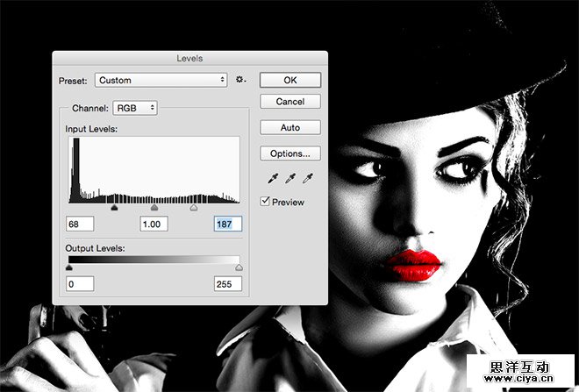Apply Auto levels adjustment
Image resolution: width=579 pixels, height=392 pixels.
pos(289,128)
